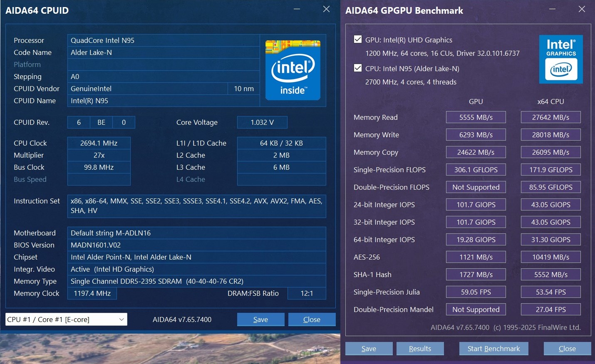Image resolution: width=595 pixels, height=364 pixels.
Task: Select the Code Name value 'Alder Lake-N'
Action: coord(164,52)
